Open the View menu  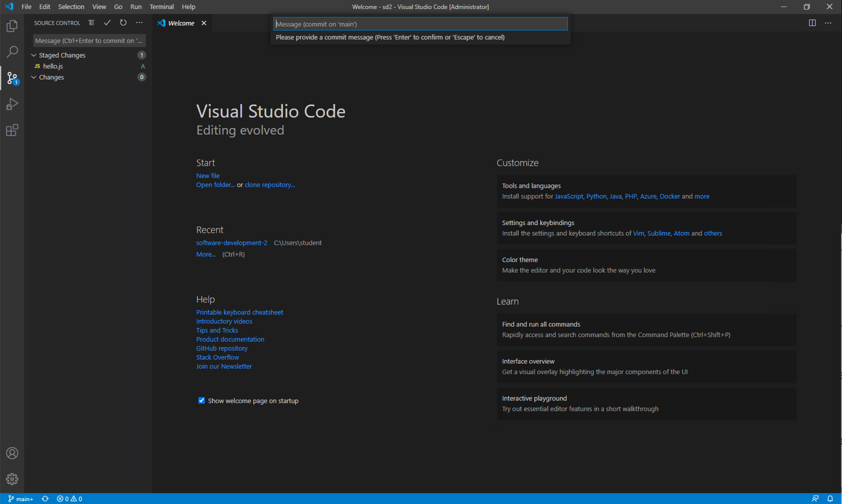(99, 7)
